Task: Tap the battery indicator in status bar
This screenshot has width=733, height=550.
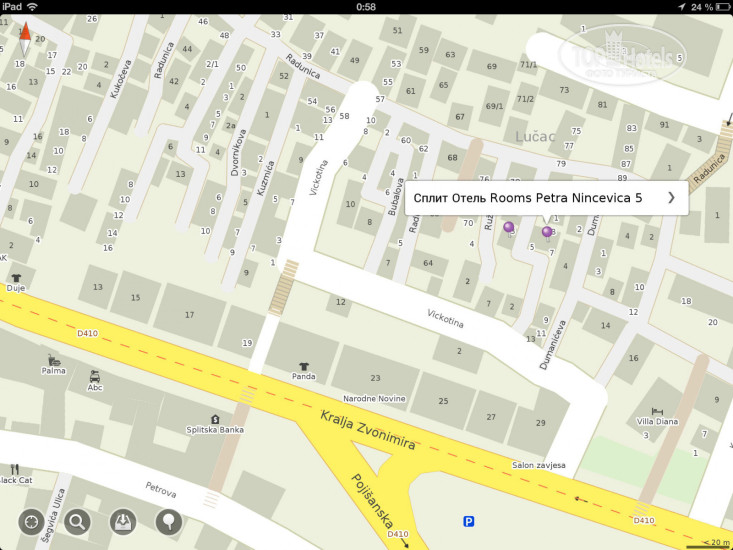Action: (716, 6)
